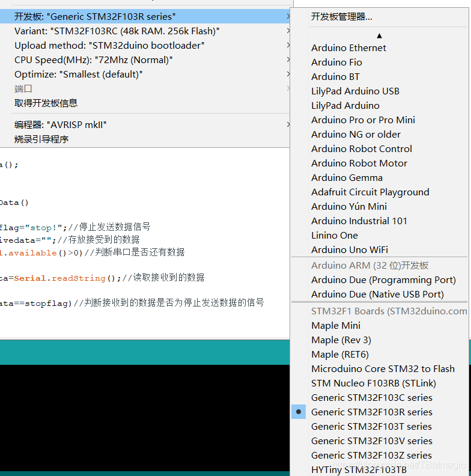
Task: Select HYTiny STM32F103TB board
Action: click(379, 469)
